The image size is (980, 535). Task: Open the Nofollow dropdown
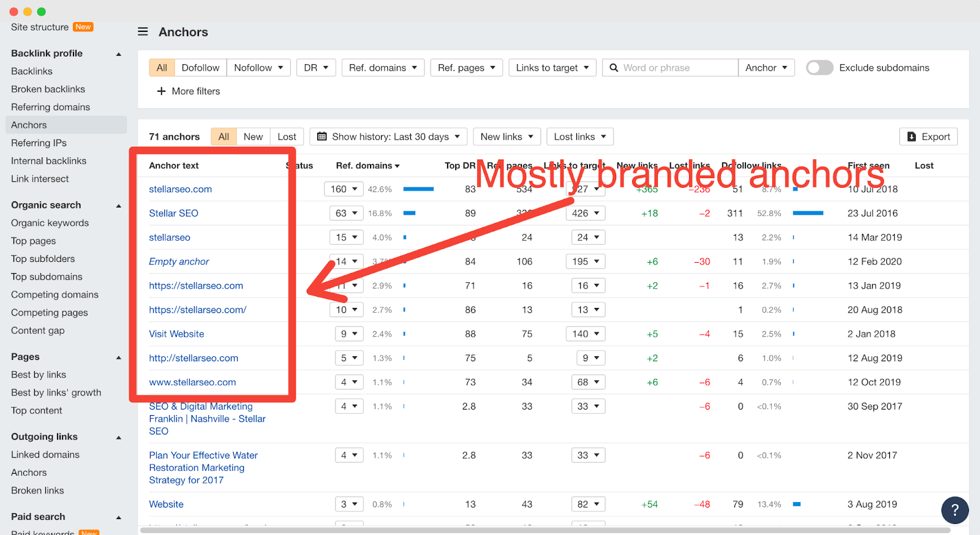coord(258,68)
